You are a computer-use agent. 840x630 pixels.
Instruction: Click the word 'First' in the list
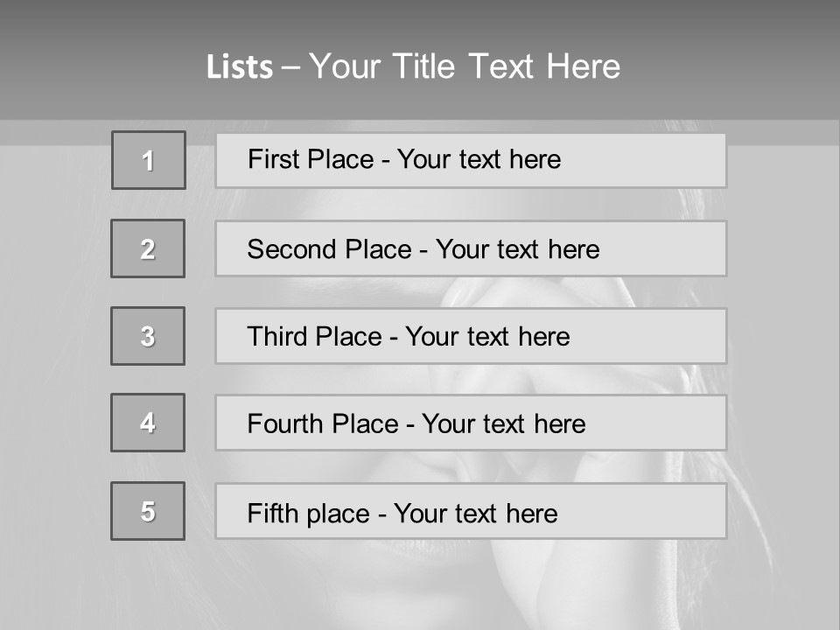tap(272, 159)
